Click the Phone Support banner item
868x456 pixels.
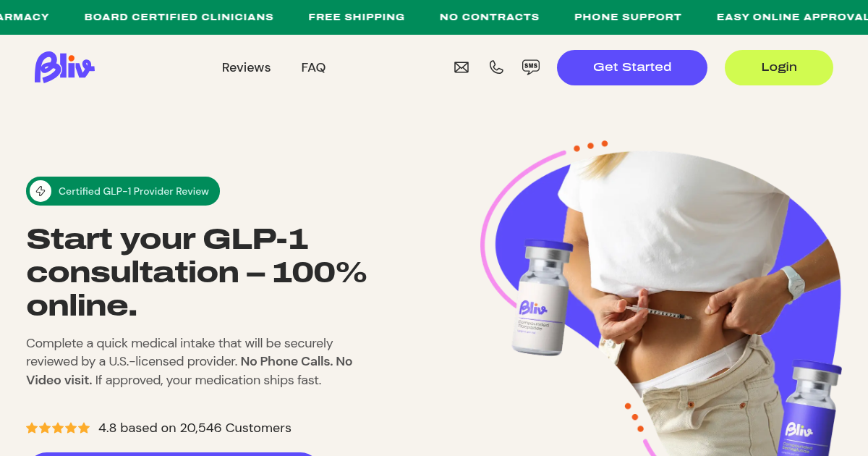pyautogui.click(x=628, y=17)
